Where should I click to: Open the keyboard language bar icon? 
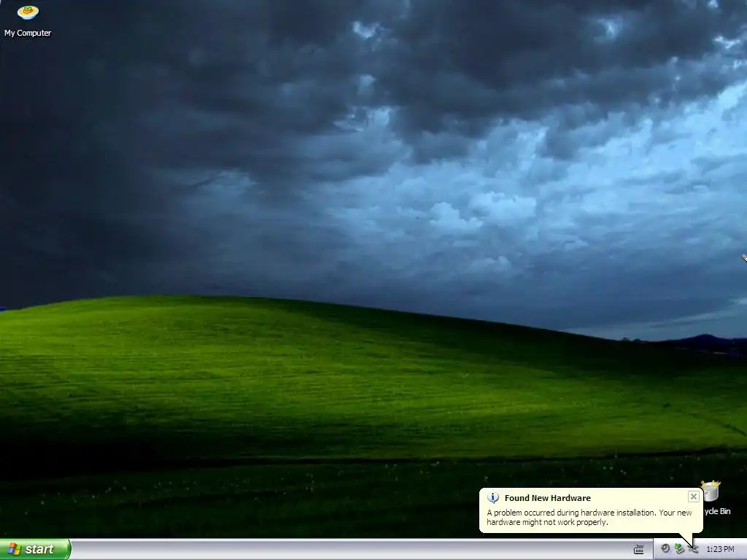(x=639, y=550)
